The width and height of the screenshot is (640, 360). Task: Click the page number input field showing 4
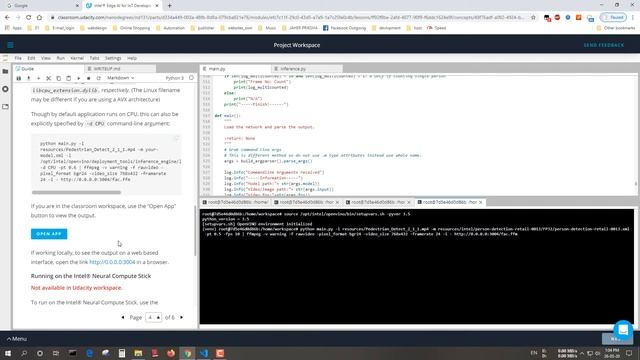(x=153, y=317)
